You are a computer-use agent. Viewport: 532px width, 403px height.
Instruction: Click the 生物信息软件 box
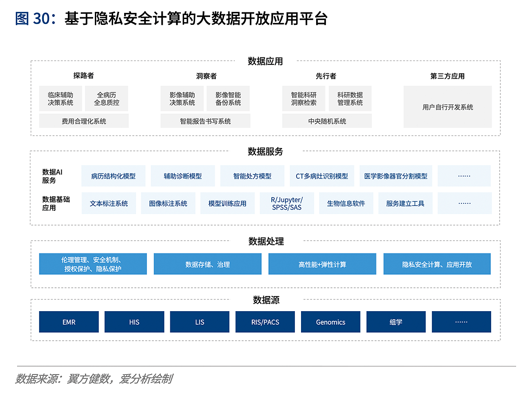(346, 203)
